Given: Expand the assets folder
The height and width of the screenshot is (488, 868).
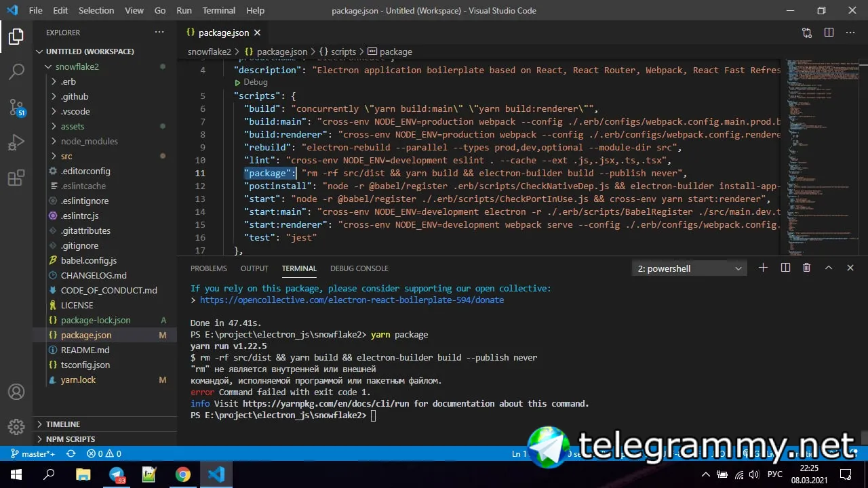Looking at the screenshot, I should click(x=105, y=126).
